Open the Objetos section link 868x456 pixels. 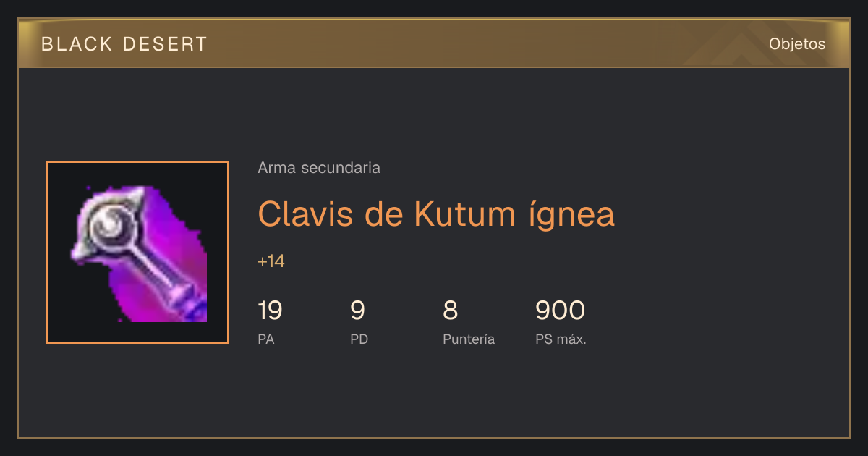797,44
